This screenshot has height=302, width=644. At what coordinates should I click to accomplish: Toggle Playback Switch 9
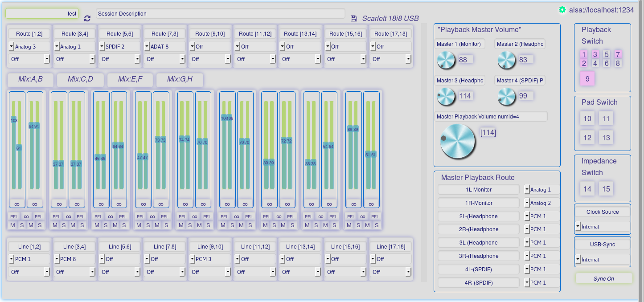587,79
